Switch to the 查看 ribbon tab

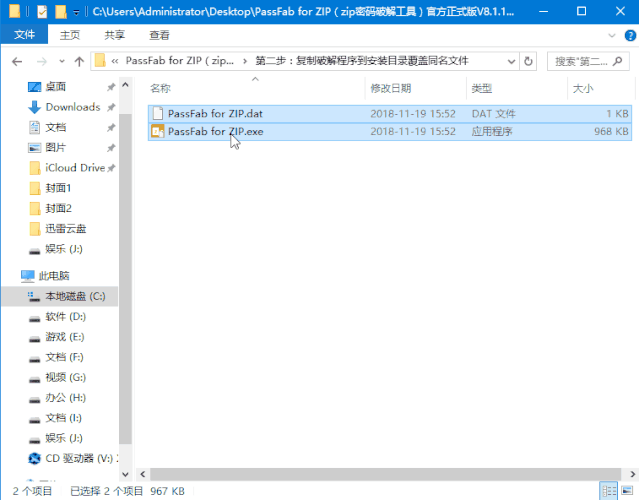pyautogui.click(x=159, y=35)
